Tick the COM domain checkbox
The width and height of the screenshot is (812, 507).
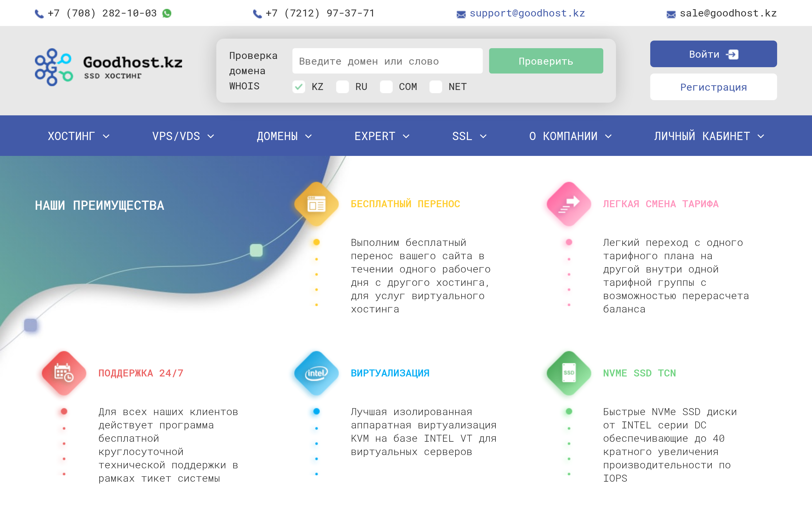[x=386, y=87]
